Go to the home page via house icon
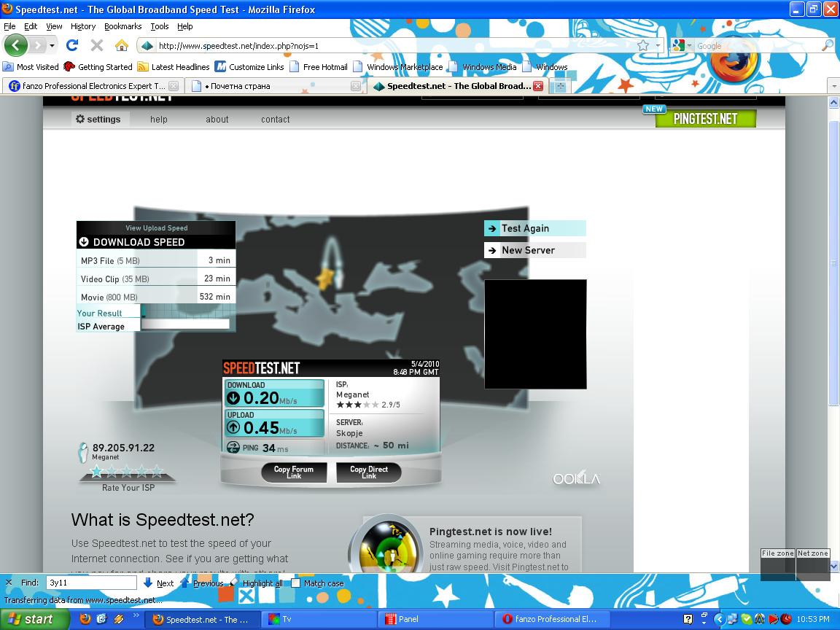 pos(122,45)
